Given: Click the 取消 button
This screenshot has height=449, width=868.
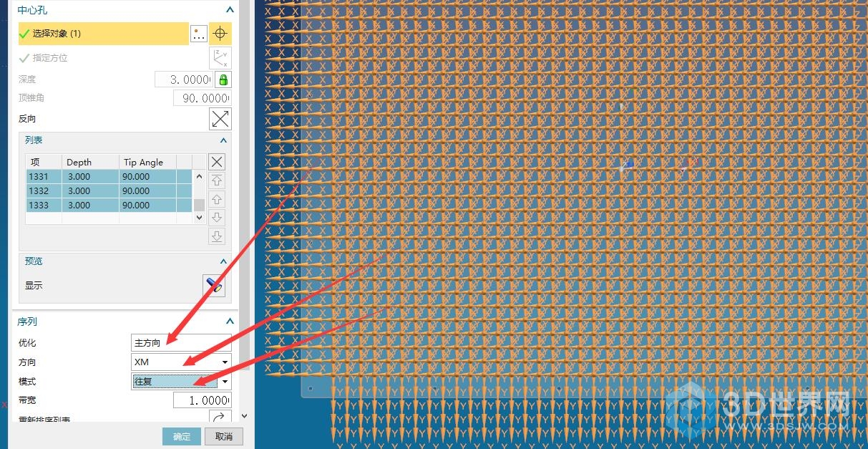Looking at the screenshot, I should click(224, 437).
